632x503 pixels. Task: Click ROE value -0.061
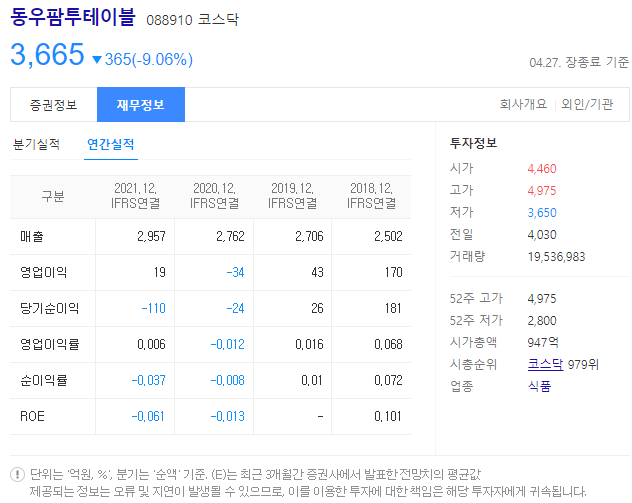148,416
